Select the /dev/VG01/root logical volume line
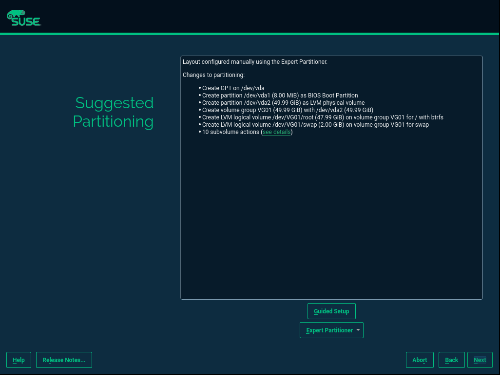The image size is (500, 375). point(323,117)
